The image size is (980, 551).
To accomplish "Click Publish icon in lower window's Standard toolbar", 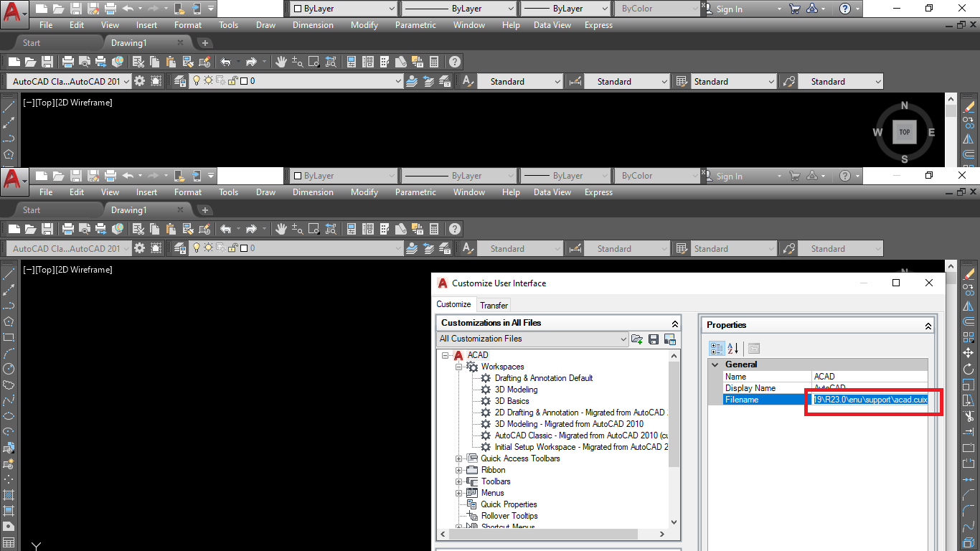I will [x=100, y=229].
